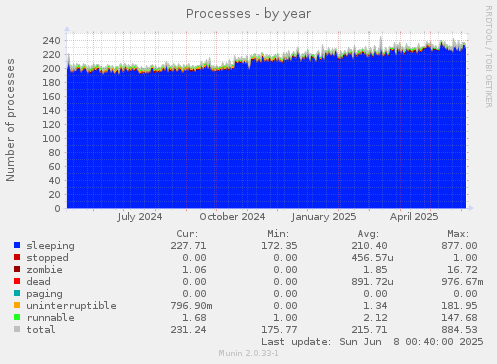Click the gray total legend swatch
Viewport: 497px width, 364px height.
17,329
